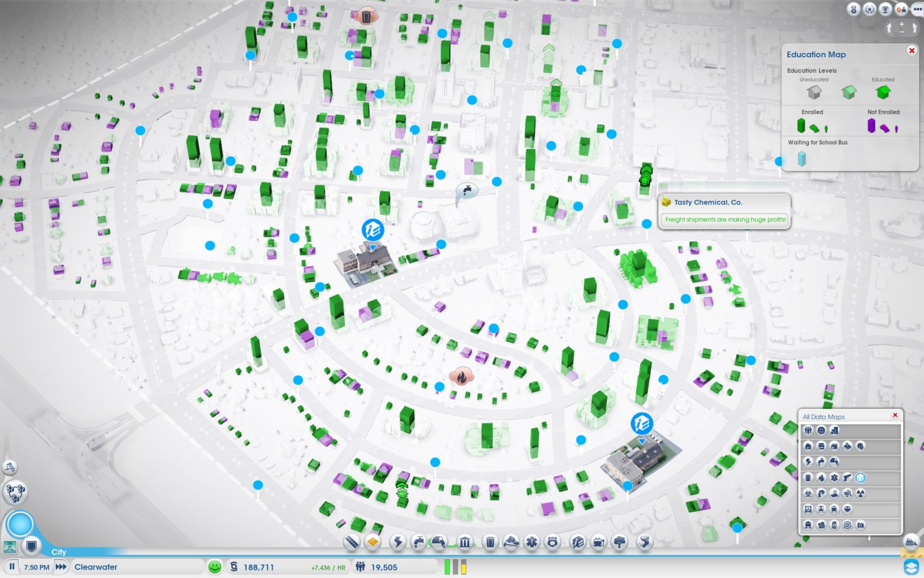The image size is (924, 578).
Task: Click the large blue city orb
Action: (x=20, y=524)
